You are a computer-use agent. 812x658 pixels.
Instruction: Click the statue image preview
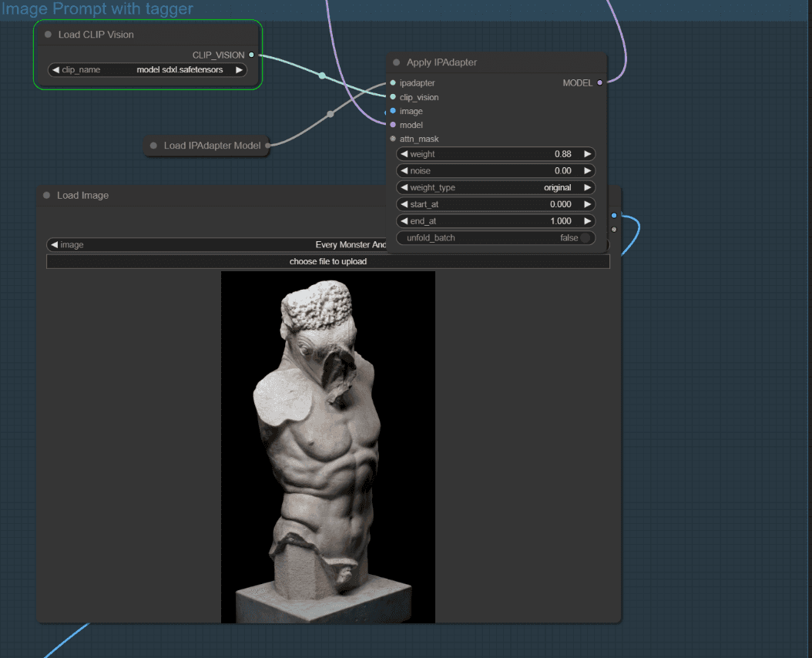(x=327, y=447)
